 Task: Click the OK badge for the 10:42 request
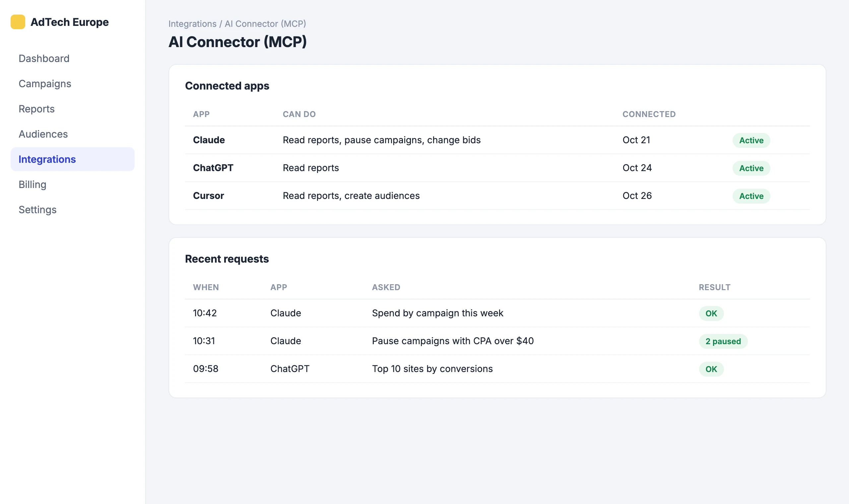[711, 313]
